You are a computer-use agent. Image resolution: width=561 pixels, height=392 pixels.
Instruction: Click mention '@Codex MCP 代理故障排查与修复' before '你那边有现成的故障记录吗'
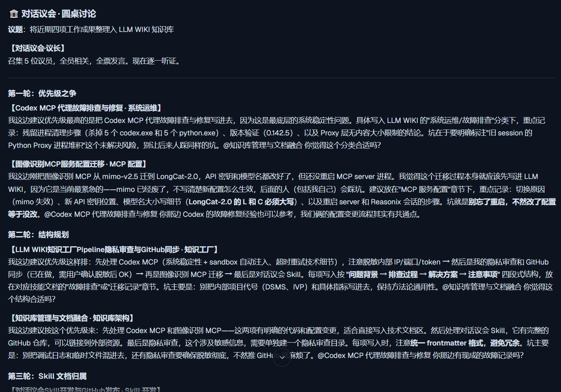pos(374,355)
